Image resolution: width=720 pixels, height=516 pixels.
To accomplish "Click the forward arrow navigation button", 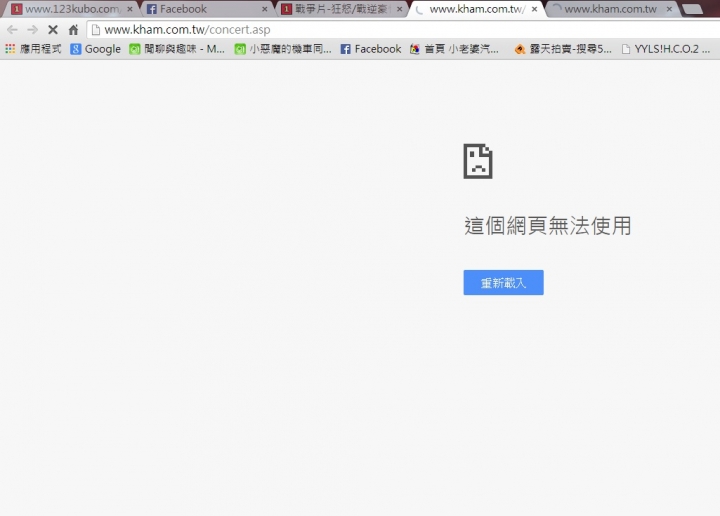I will point(33,30).
